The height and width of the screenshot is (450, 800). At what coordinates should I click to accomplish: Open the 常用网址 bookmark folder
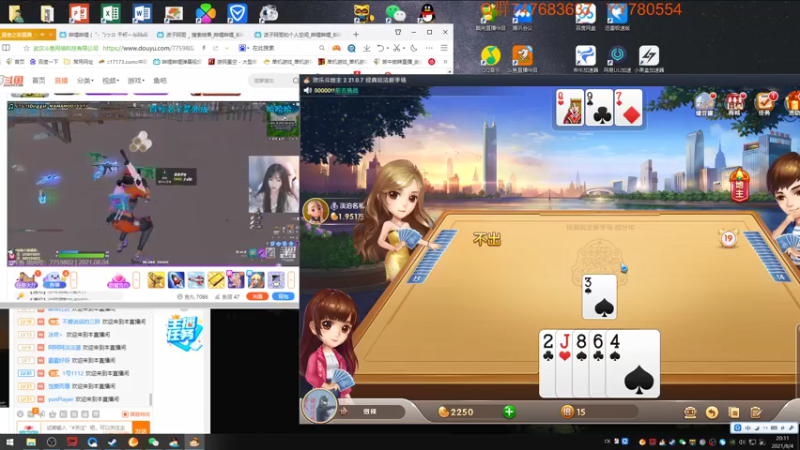point(78,62)
